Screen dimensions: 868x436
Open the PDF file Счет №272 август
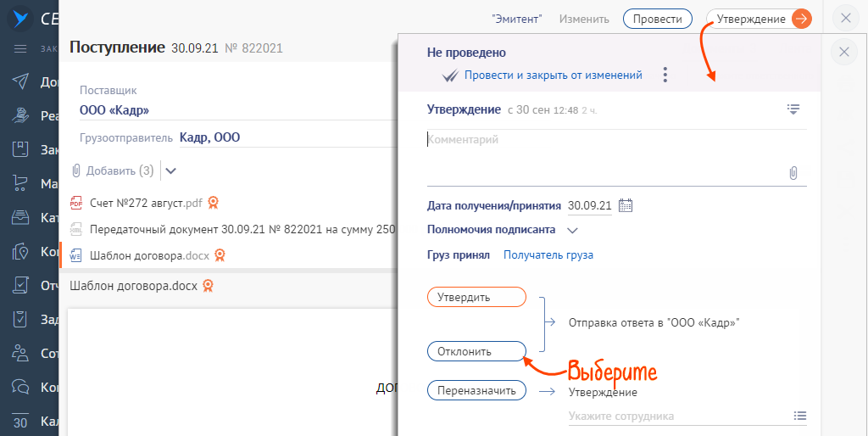[146, 203]
